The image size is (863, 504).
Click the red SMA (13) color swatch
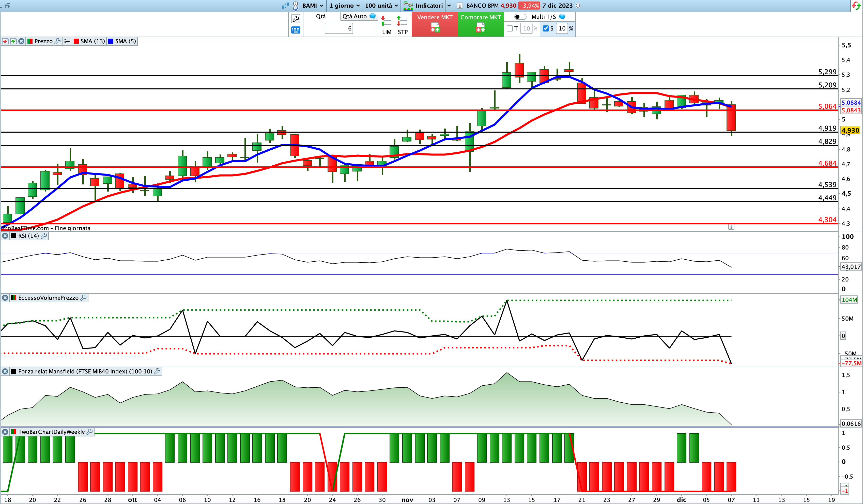pos(76,41)
